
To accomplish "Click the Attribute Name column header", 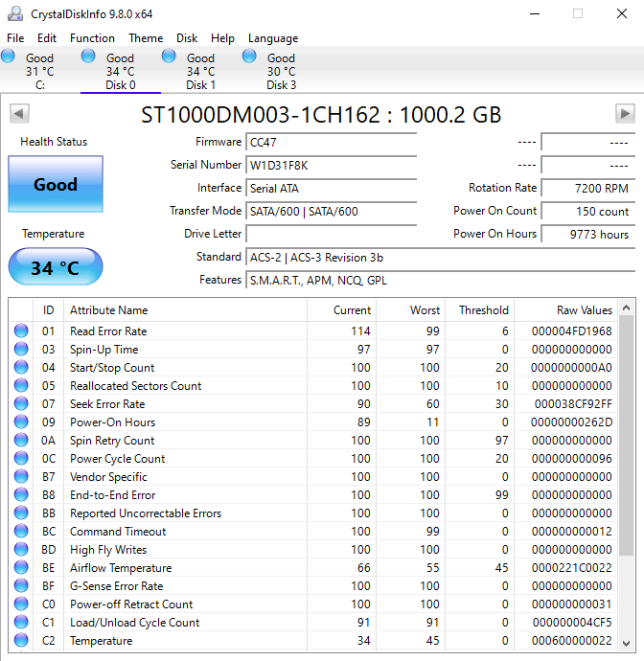I will [185, 310].
